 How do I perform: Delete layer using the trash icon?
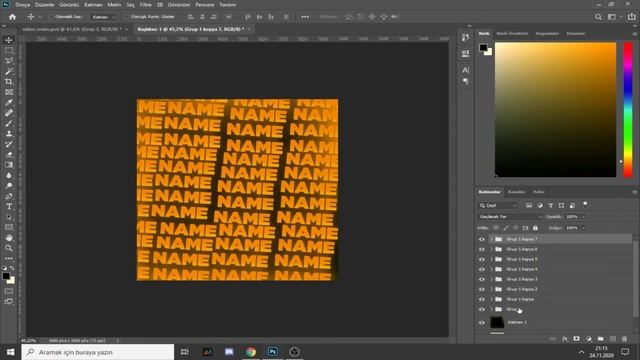tap(624, 339)
